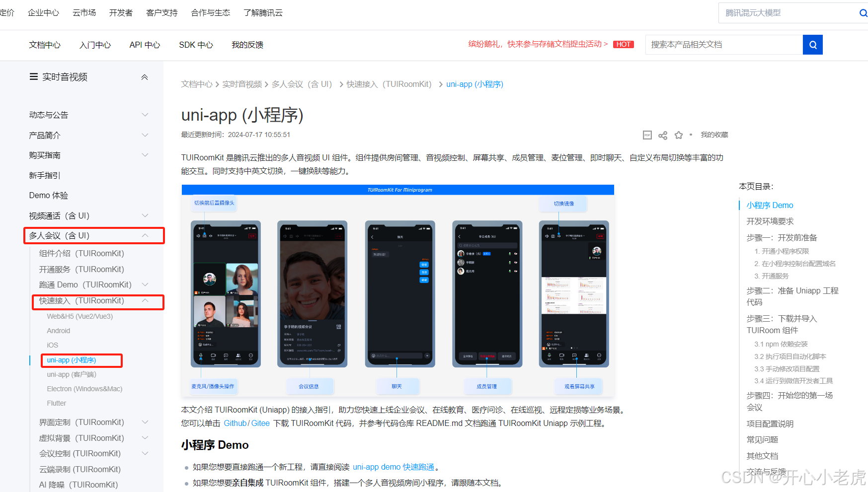Select uni-app (小程序) in the sidebar
Viewport: 868px width, 492px height.
71,360
